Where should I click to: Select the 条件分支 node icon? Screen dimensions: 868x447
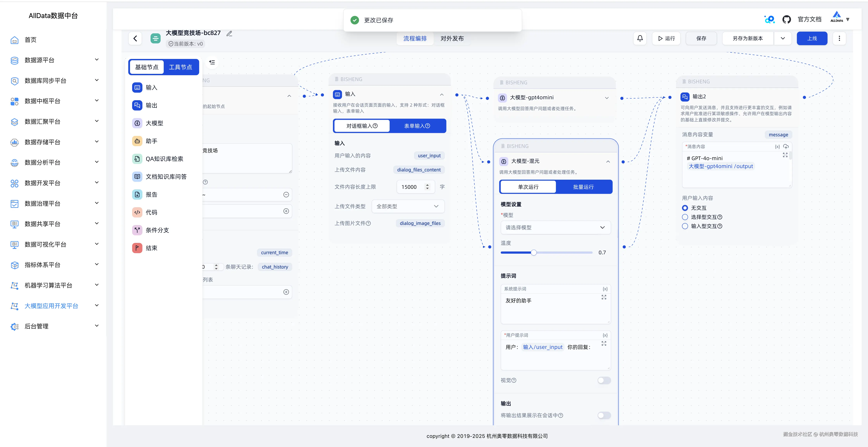pos(137,230)
